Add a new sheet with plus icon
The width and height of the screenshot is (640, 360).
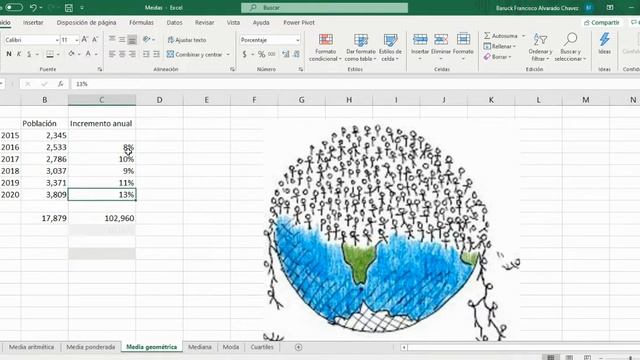click(x=298, y=347)
